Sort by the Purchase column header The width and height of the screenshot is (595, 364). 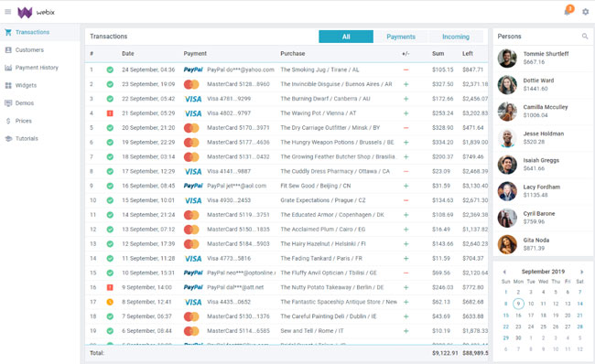click(293, 53)
